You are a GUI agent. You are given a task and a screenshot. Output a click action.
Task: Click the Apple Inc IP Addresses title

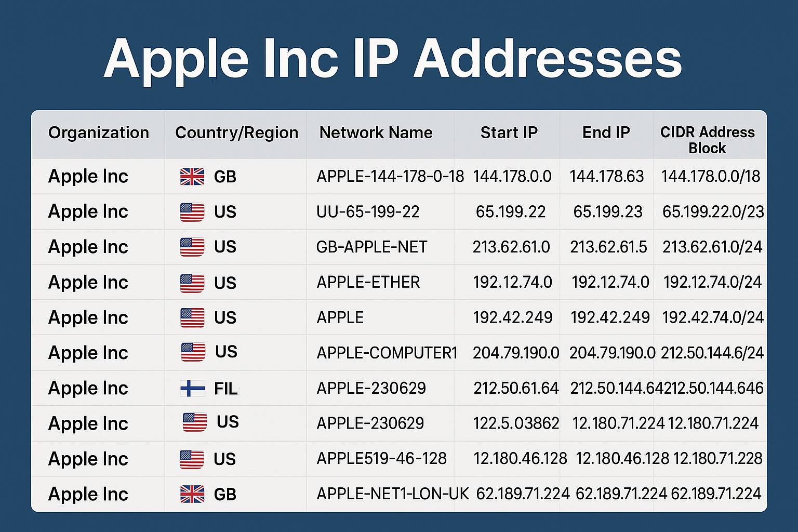[x=393, y=59]
